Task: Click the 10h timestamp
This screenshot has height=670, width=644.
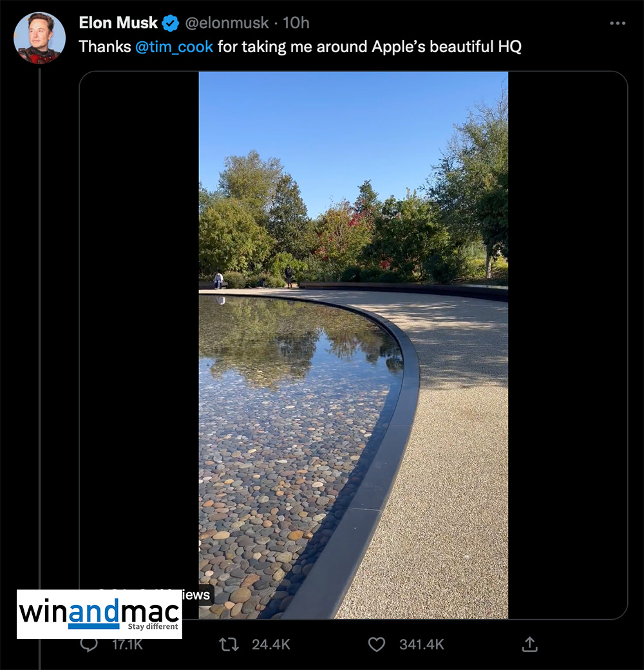Action: click(296, 23)
